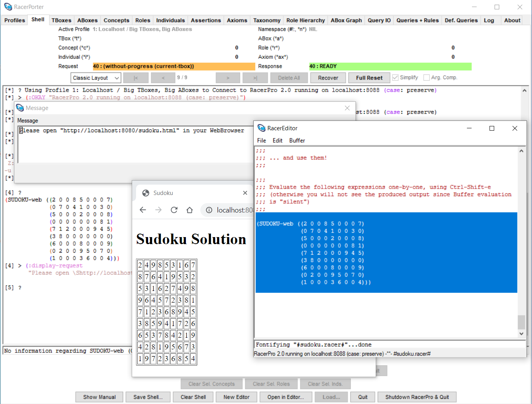Click the Sudoku Solution heading
Screen dimensions: 532x404
[x=191, y=239]
